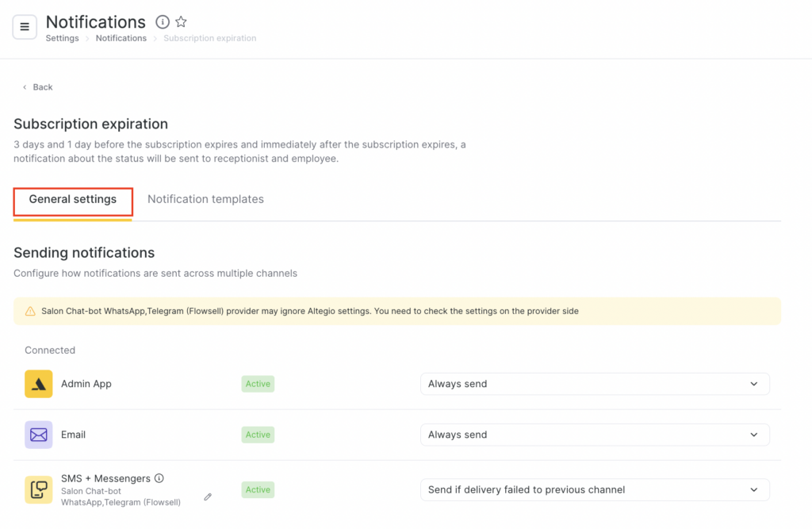Switch to the Notification templates tab

click(x=205, y=200)
